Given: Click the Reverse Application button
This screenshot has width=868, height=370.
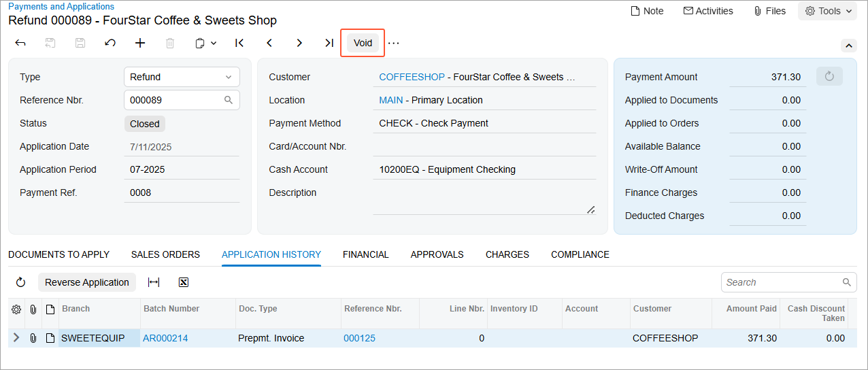Looking at the screenshot, I should 87,282.
